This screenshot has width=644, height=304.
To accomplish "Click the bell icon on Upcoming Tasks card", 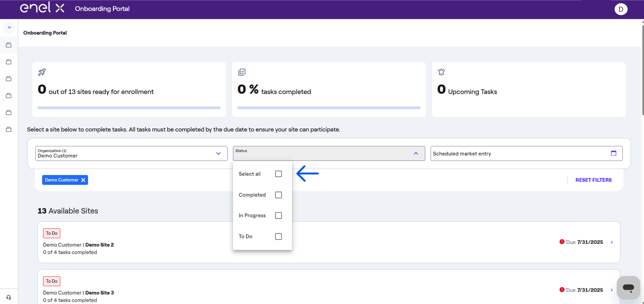I will [x=441, y=72].
